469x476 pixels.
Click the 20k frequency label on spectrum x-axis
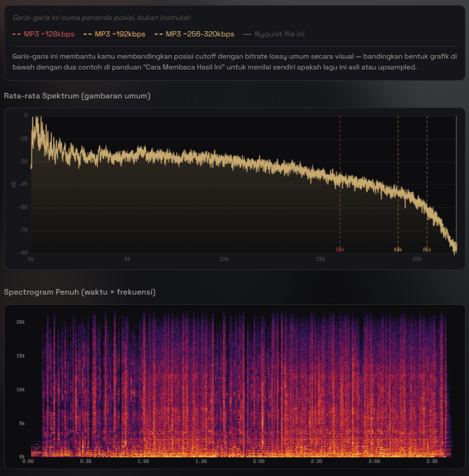pos(417,259)
